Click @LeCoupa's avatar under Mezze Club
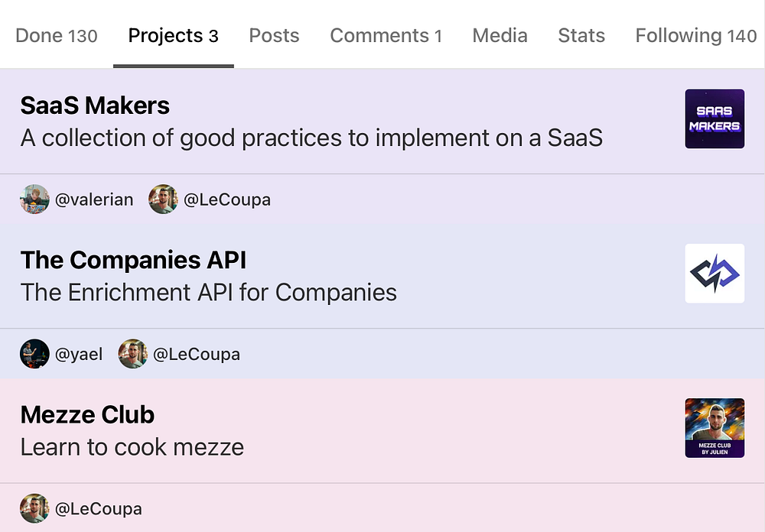 point(34,509)
